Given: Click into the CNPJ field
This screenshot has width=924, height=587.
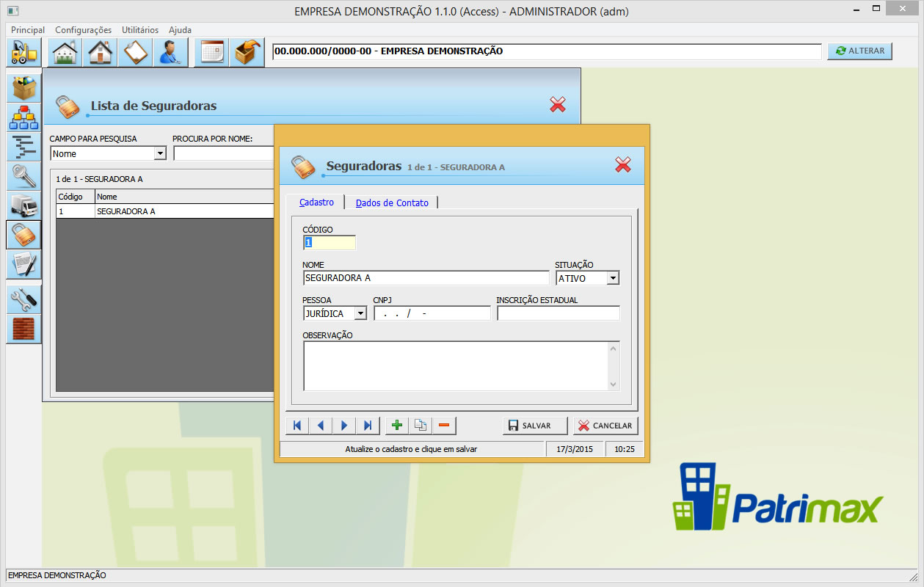Looking at the screenshot, I should pos(432,313).
